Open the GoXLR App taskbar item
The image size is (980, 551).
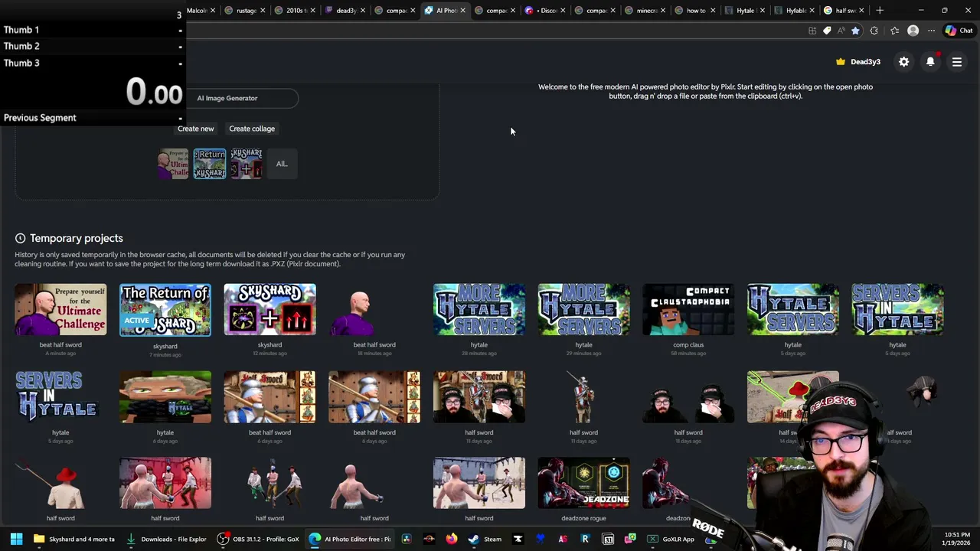point(671,539)
